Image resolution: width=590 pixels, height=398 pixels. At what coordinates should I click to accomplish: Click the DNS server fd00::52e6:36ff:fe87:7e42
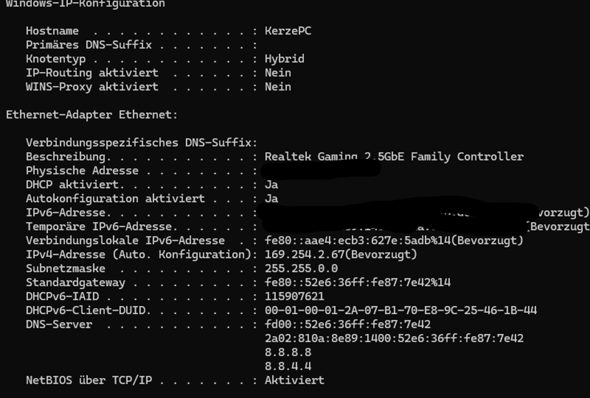pyautogui.click(x=348, y=324)
